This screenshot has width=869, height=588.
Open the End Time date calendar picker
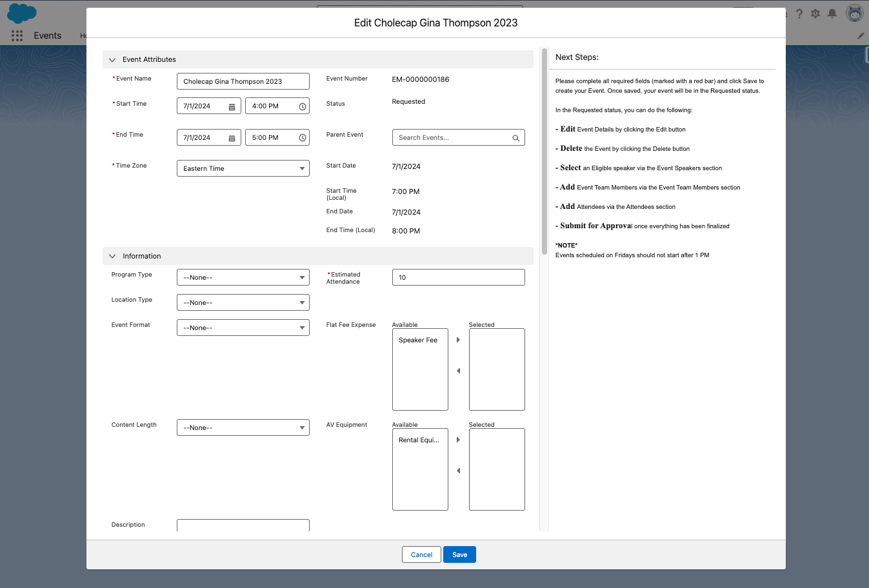pyautogui.click(x=232, y=138)
